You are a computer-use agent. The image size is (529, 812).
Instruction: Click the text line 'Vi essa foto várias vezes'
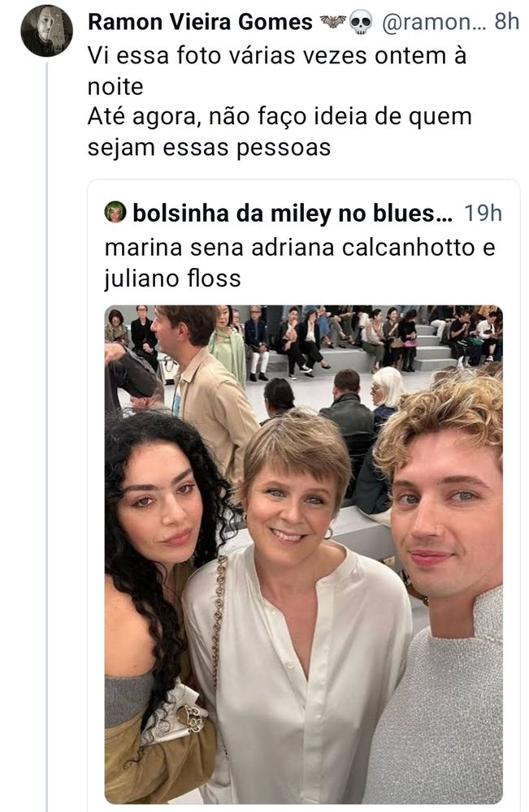tap(276, 55)
